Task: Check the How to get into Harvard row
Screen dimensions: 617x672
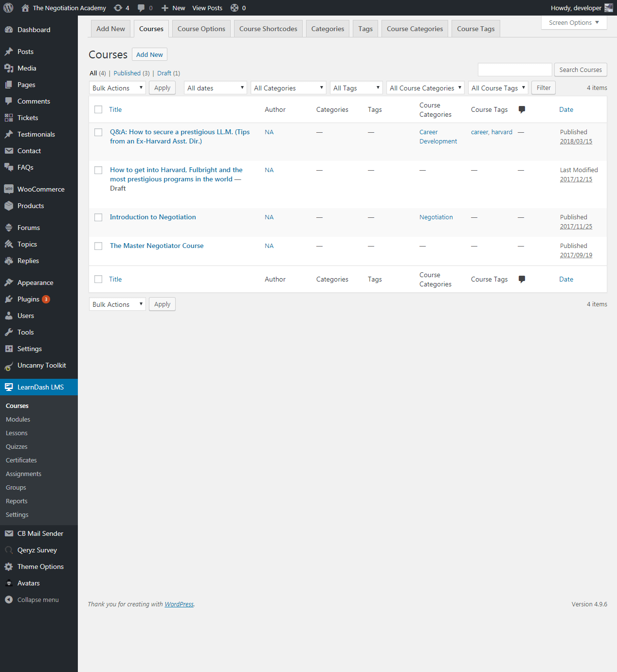Action: pyautogui.click(x=98, y=170)
